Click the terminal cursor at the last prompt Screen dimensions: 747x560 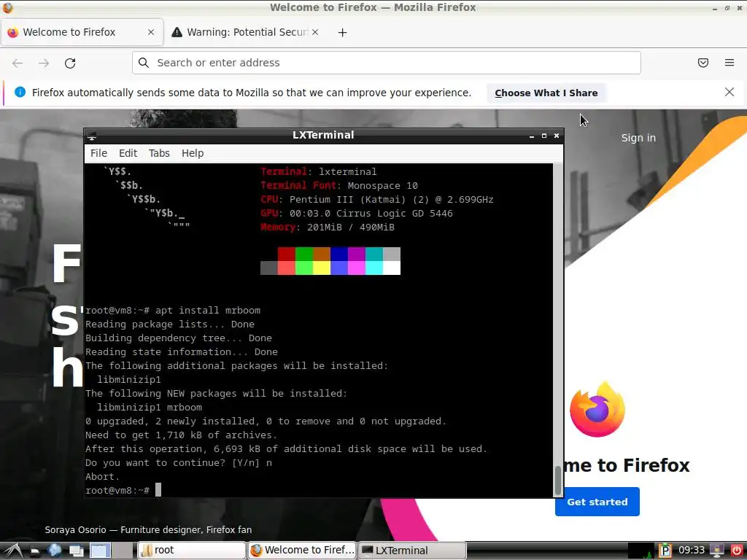pos(158,489)
